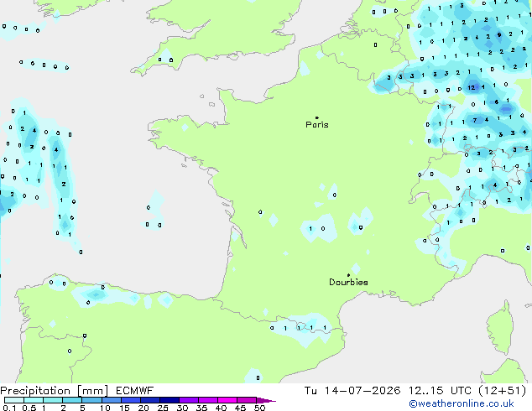Viewport: 532px width, 411px height.
Task: Click the 15–20 mm blue legend swatch
Action: coord(130,400)
